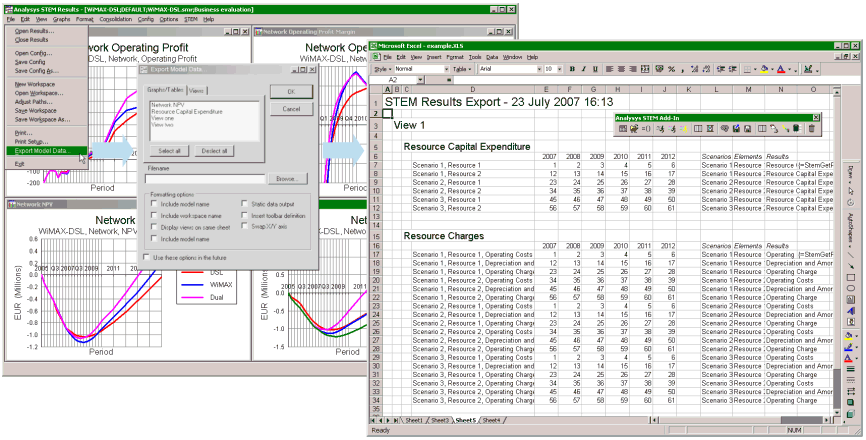
Task: Open the Draw menu in Drawing toolbar
Action: (x=851, y=173)
